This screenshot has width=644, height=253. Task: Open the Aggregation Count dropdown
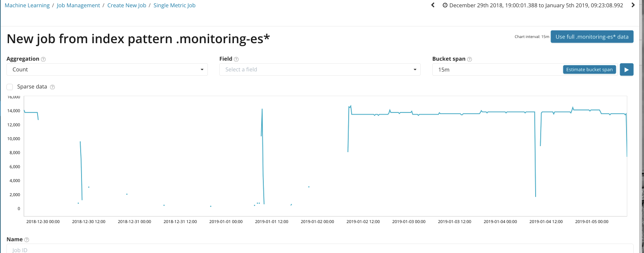(107, 70)
